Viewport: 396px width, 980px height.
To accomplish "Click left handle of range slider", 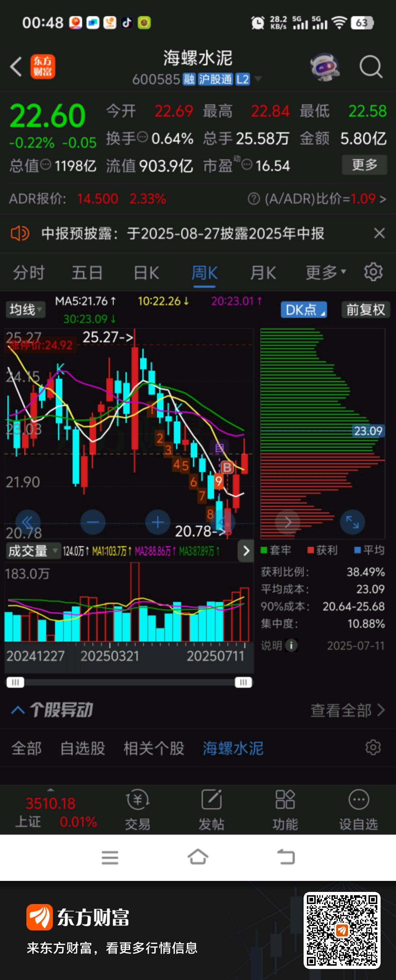I will click(15, 682).
